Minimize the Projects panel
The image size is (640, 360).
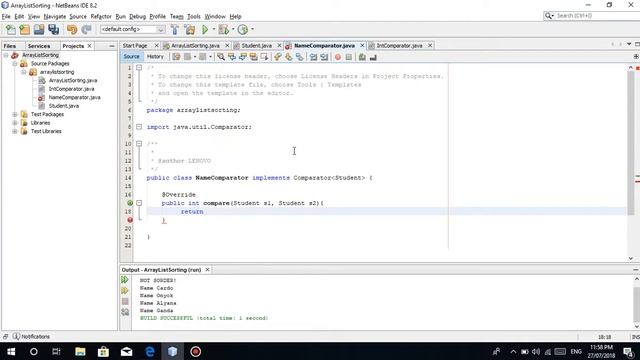[x=112, y=46]
